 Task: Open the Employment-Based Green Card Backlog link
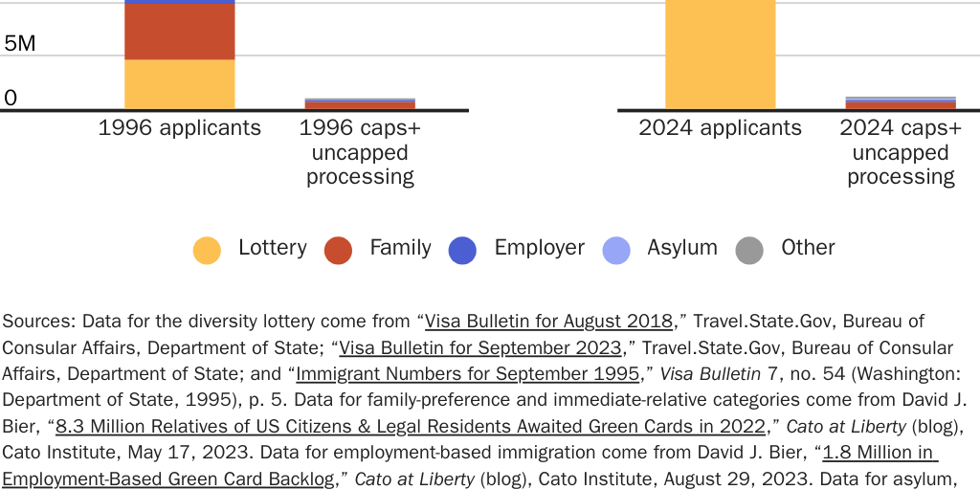click(x=168, y=478)
